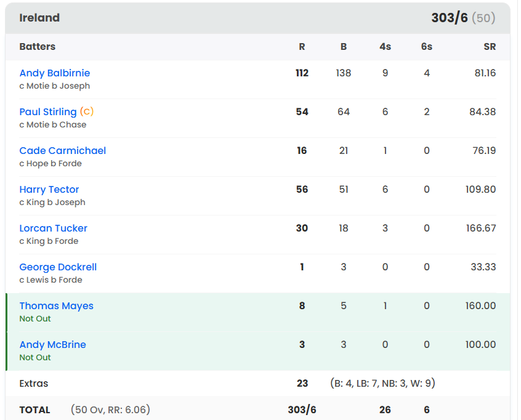Click the 6s column header
Viewport: 521px width, 420px height.
(x=427, y=47)
